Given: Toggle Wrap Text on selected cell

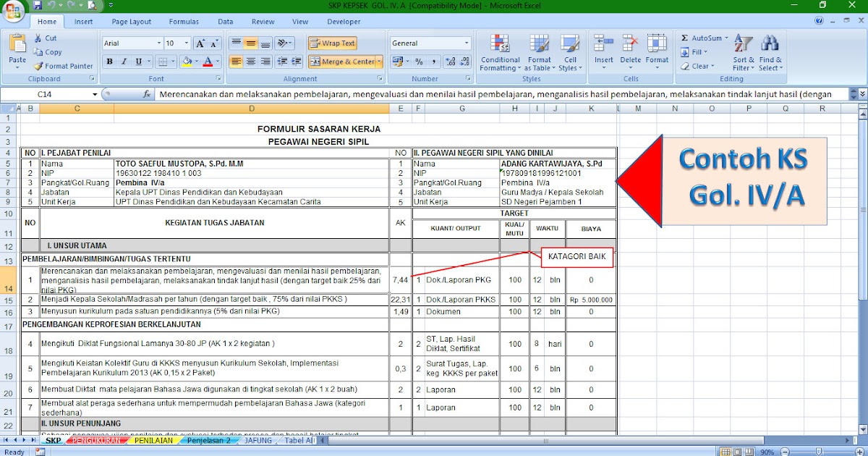Looking at the screenshot, I should click(x=332, y=43).
